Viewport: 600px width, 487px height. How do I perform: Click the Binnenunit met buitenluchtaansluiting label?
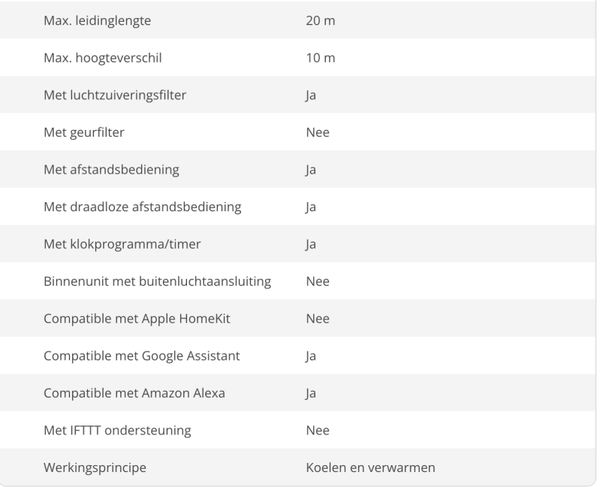[x=157, y=282]
